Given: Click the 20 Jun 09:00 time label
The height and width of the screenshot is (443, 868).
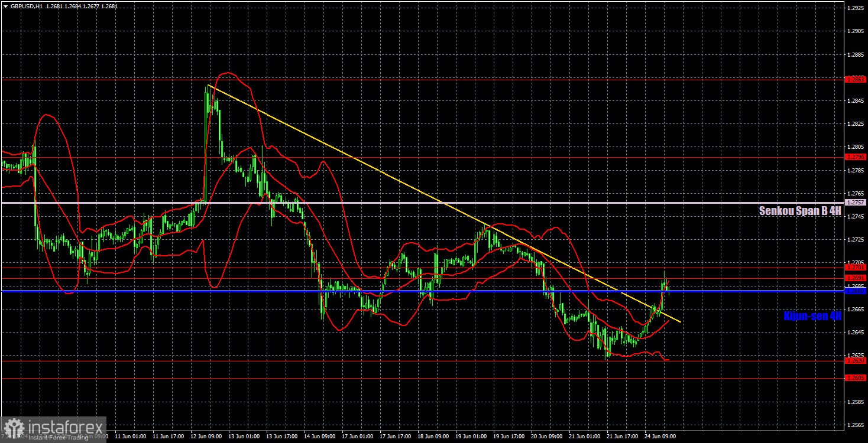Looking at the screenshot, I should point(546,437).
